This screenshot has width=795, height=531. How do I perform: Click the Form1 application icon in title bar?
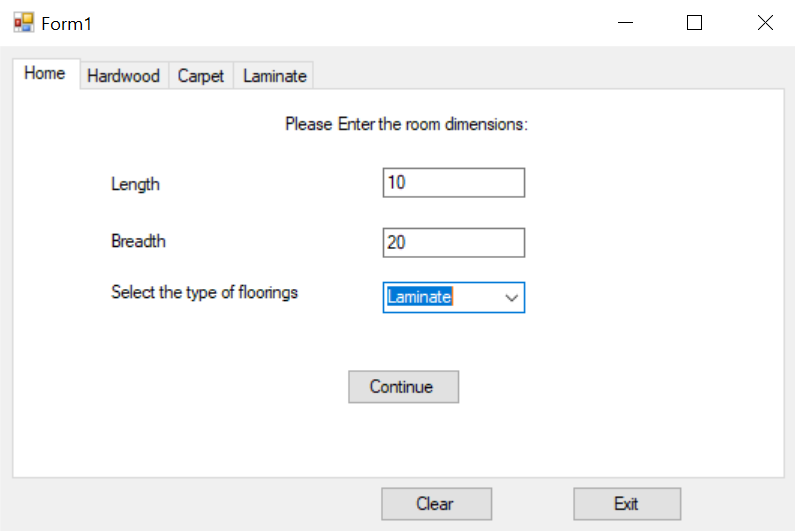click(23, 22)
